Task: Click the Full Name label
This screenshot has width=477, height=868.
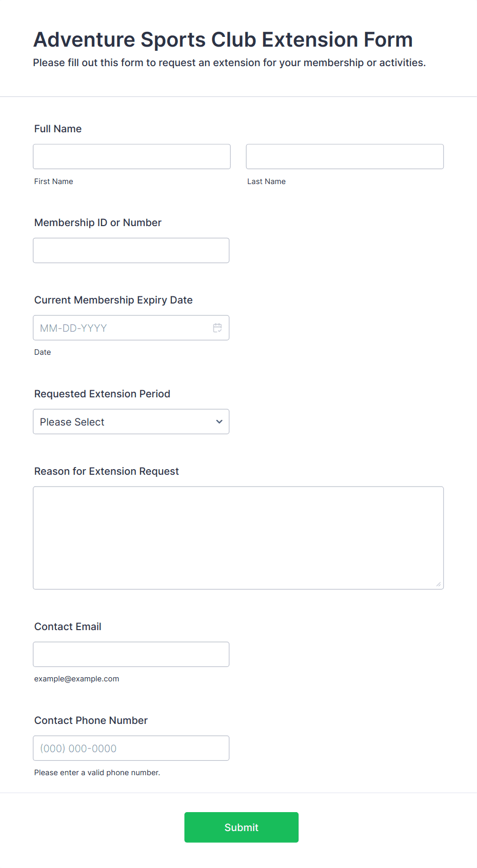Action: coord(58,129)
